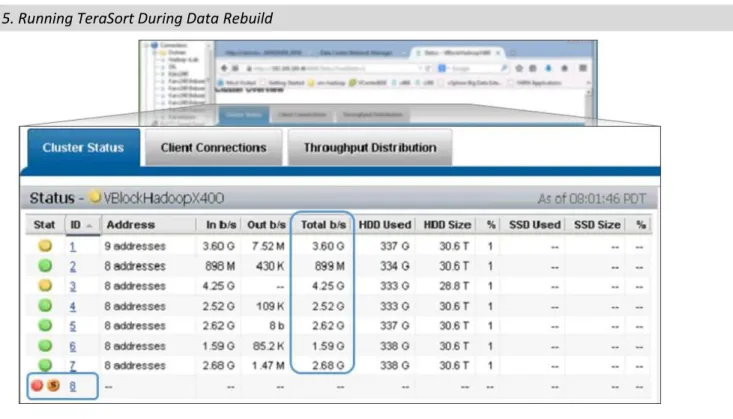The height and width of the screenshot is (419, 733).
Task: Open node ID 7 link
Action: click(72, 366)
